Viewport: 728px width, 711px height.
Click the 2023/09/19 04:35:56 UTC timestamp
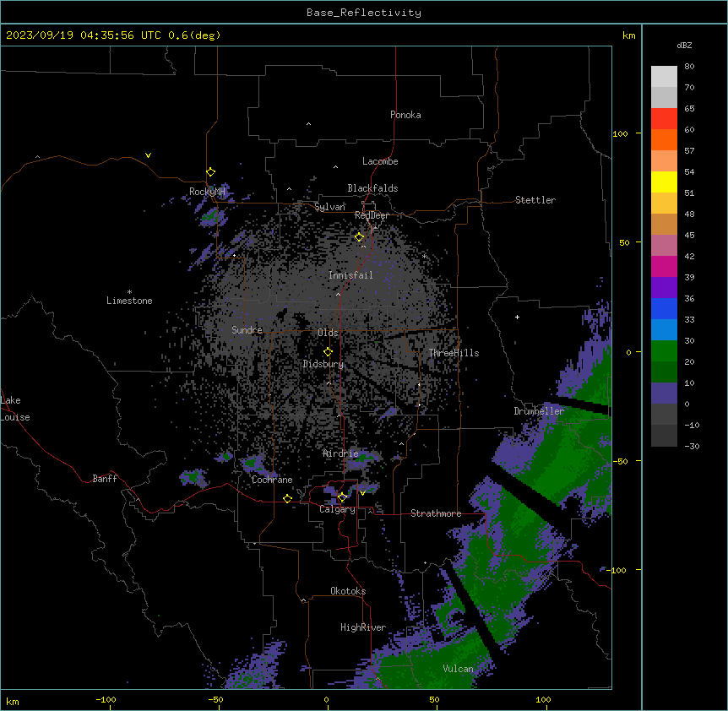84,35
